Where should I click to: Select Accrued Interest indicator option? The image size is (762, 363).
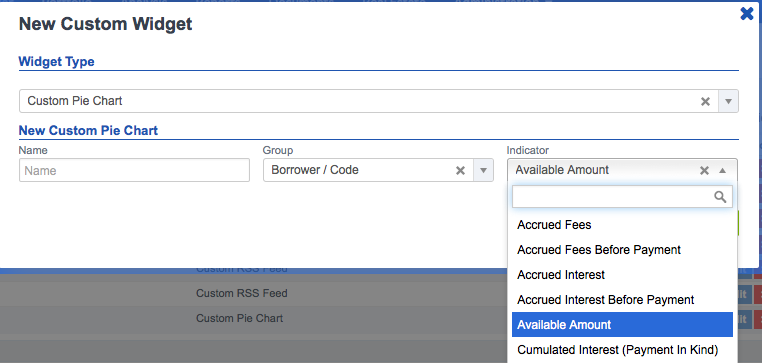[622, 275]
